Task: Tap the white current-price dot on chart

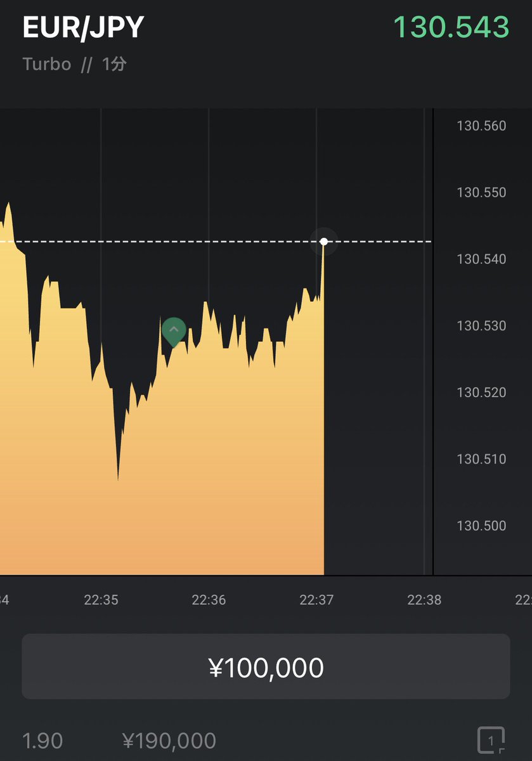Action: [x=324, y=242]
